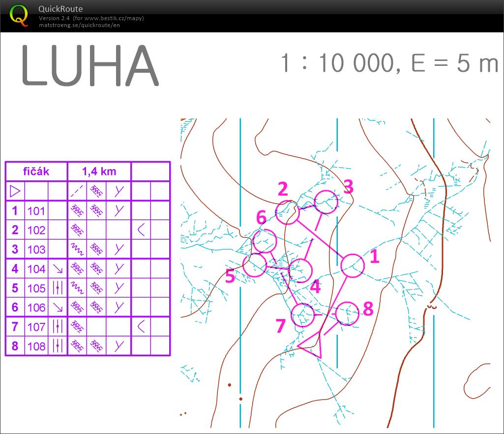Viewport: 504px width, 434px height.
Task: Select control circle 2 on the map
Action: (x=288, y=212)
